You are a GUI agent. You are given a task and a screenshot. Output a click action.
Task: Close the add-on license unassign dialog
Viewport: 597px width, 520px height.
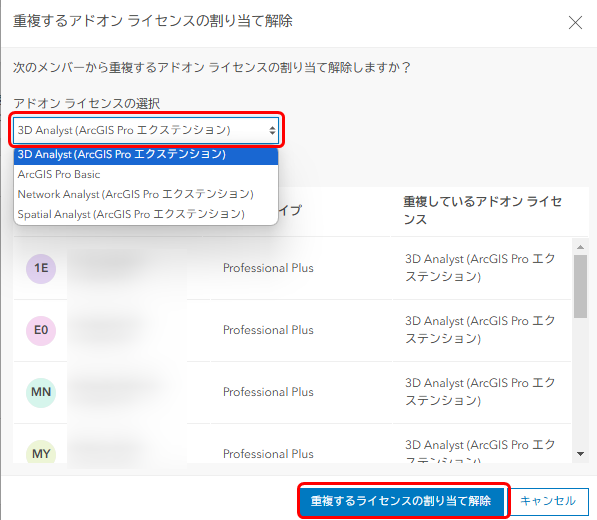(x=575, y=22)
